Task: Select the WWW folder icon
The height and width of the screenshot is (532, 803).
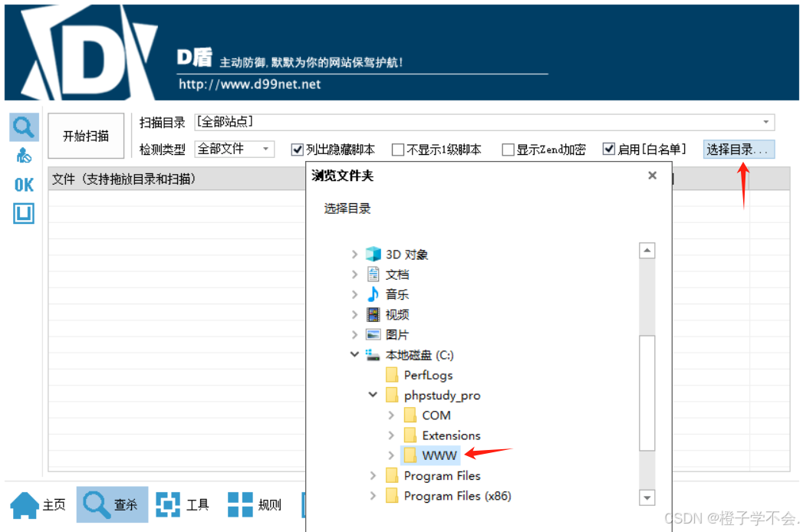Action: coord(410,455)
